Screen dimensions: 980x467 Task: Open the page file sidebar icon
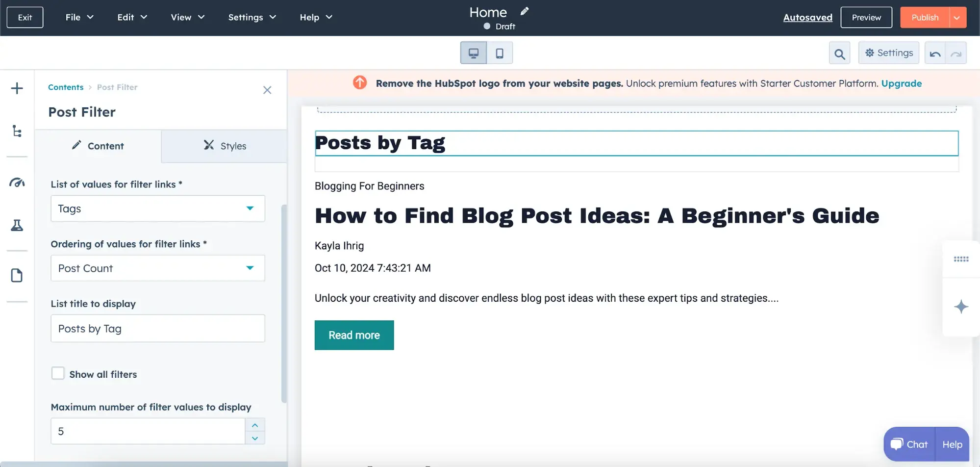pos(17,275)
